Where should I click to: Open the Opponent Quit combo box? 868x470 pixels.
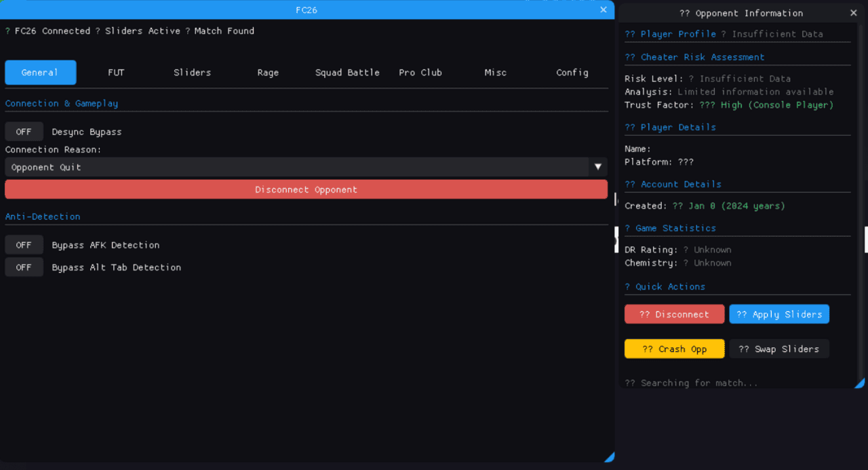[x=297, y=167]
